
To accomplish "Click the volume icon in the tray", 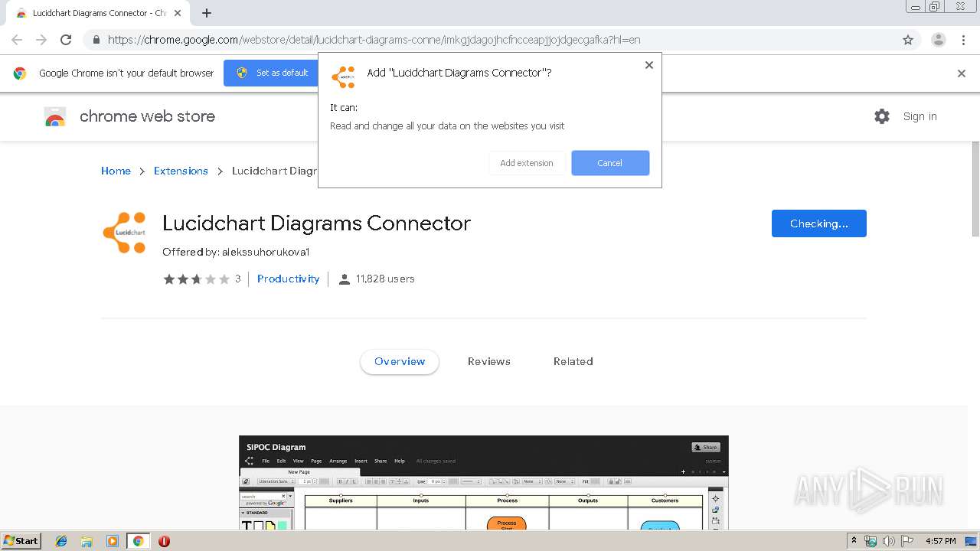I will click(889, 541).
